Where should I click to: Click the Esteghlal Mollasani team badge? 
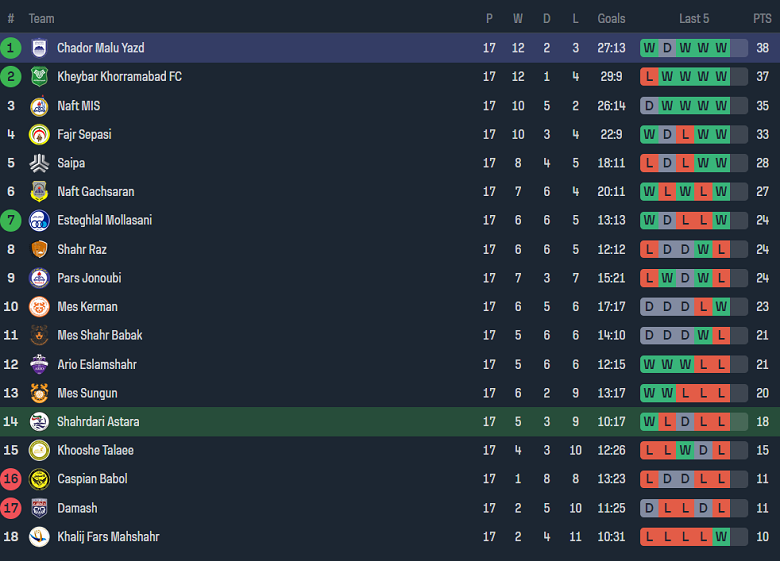click(39, 221)
